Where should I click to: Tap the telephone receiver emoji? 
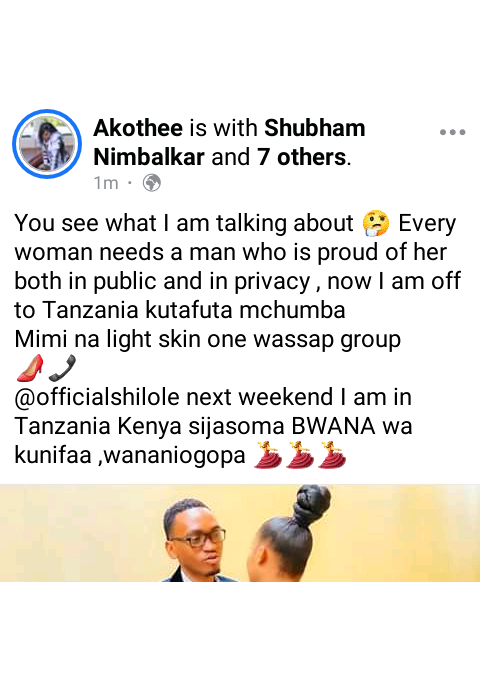click(62, 368)
